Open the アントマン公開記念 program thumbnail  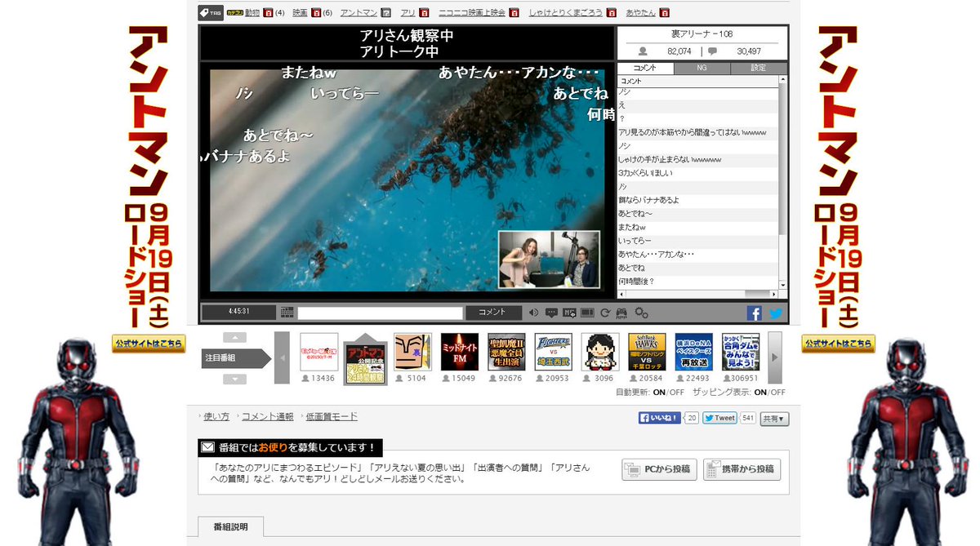(x=364, y=356)
